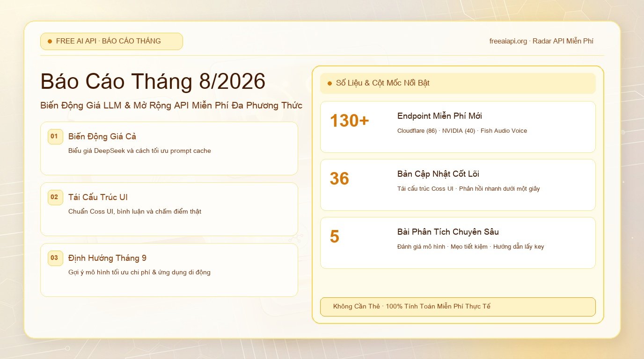Click the Endpoint Miễn Phí Mới heading
This screenshot has width=644, height=359.
pyautogui.click(x=439, y=116)
